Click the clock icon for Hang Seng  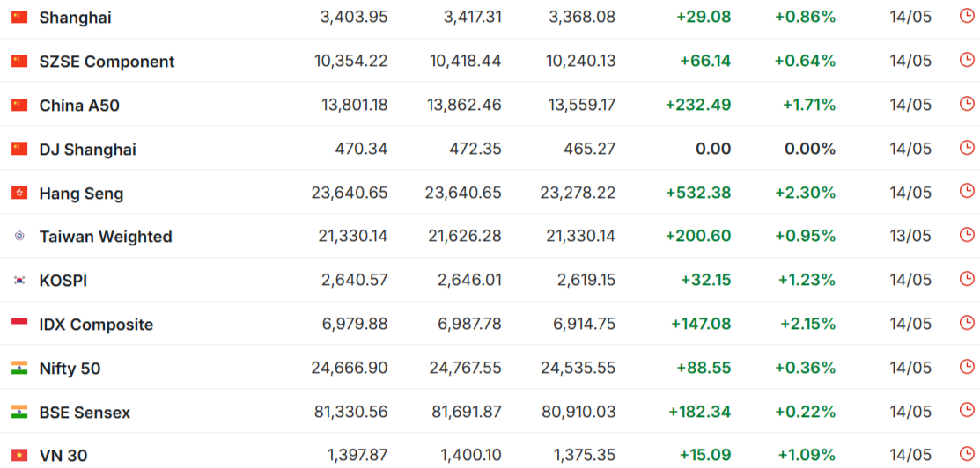coord(966,191)
